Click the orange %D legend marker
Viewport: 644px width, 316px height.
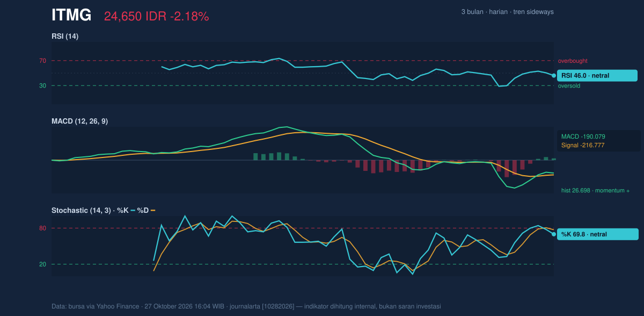153,210
